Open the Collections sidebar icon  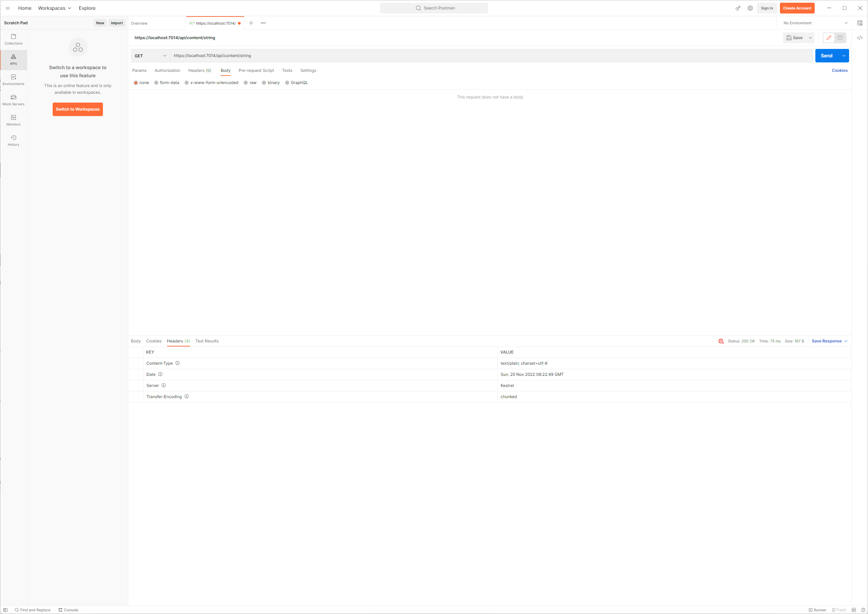pyautogui.click(x=13, y=39)
